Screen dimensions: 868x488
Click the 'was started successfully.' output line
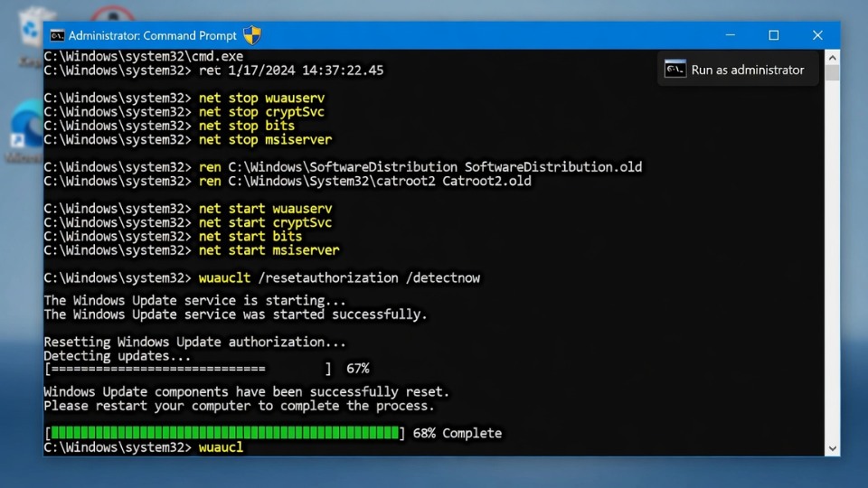pos(236,314)
